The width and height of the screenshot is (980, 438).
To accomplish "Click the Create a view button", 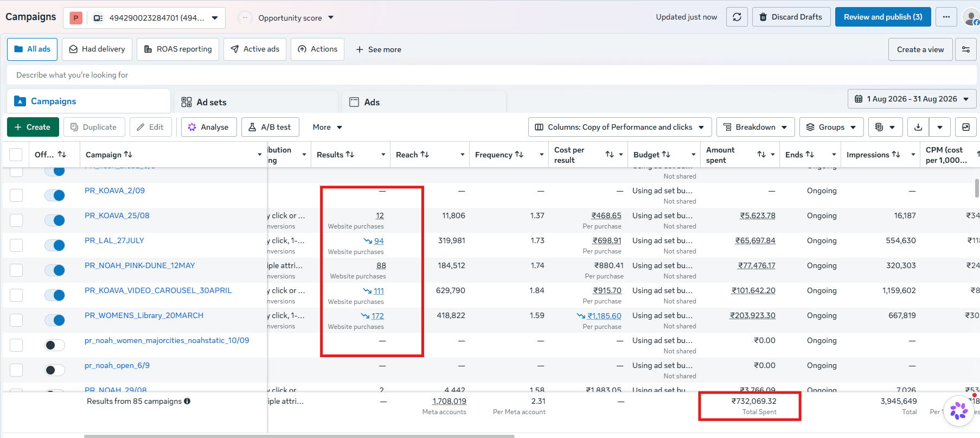I will coord(920,49).
